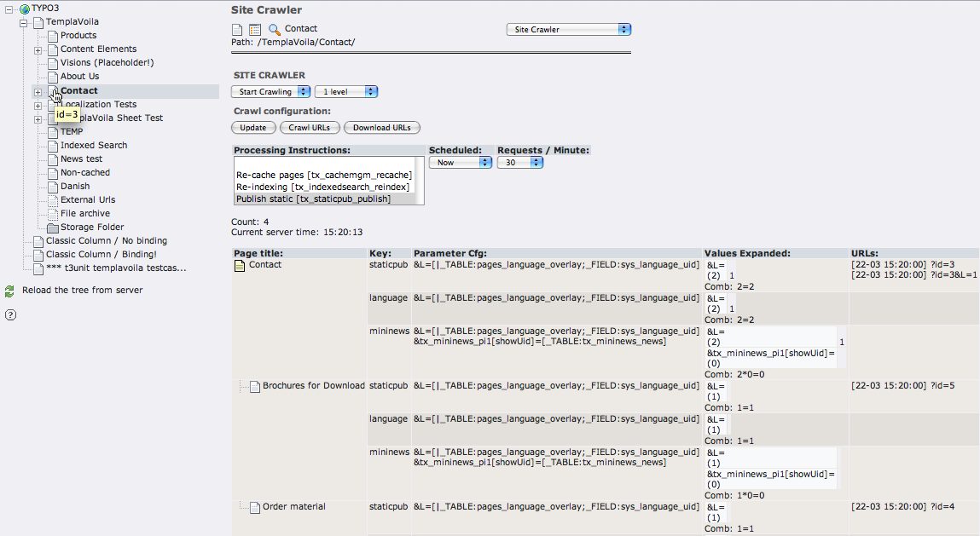Screen dimensions: 980x536
Task: Select the Indexed Search page in tree
Action: click(x=93, y=146)
